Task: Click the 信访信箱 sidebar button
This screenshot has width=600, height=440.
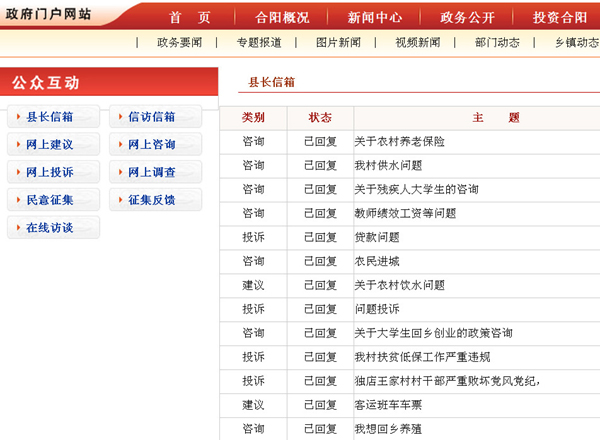Action: pos(155,117)
